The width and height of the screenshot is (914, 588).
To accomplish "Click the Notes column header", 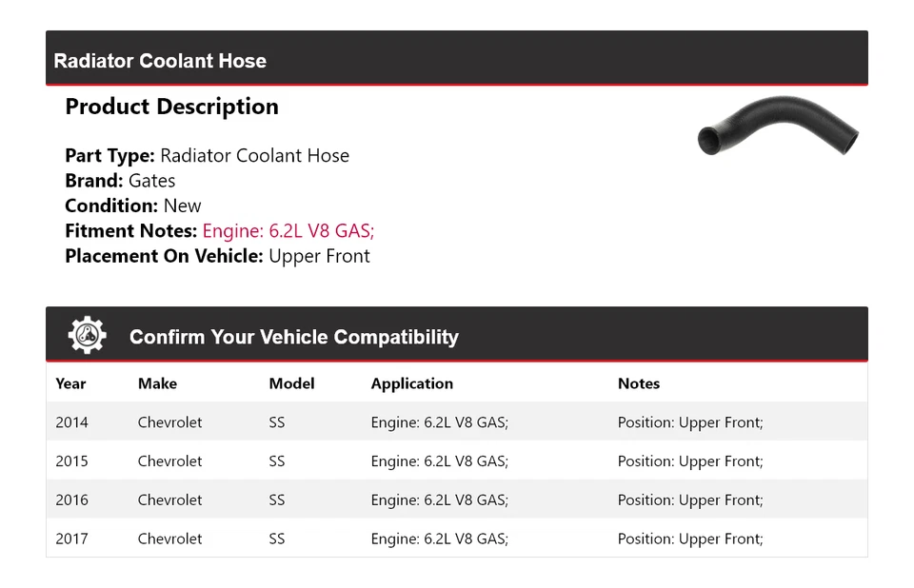I will click(x=638, y=383).
